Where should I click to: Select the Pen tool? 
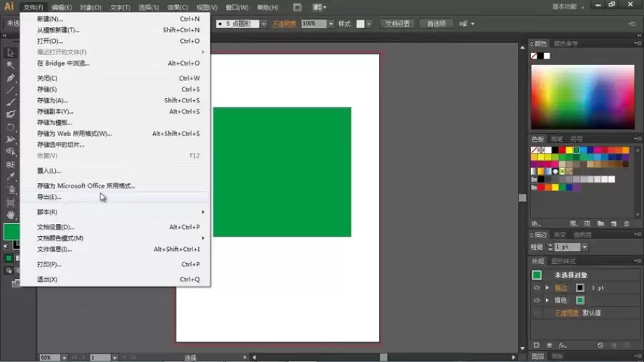(10, 77)
